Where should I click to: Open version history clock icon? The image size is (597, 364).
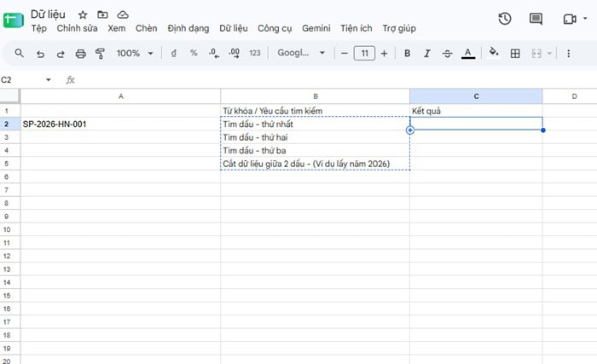click(x=505, y=19)
